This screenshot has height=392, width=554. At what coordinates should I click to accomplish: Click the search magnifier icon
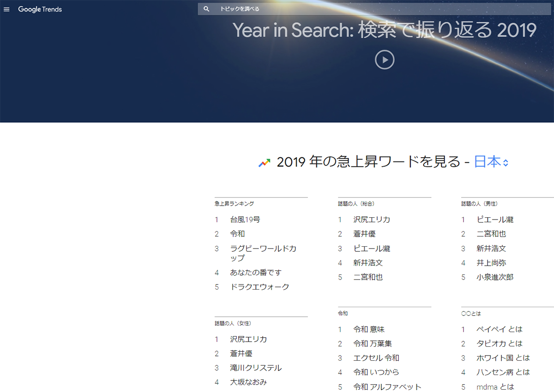coord(206,9)
